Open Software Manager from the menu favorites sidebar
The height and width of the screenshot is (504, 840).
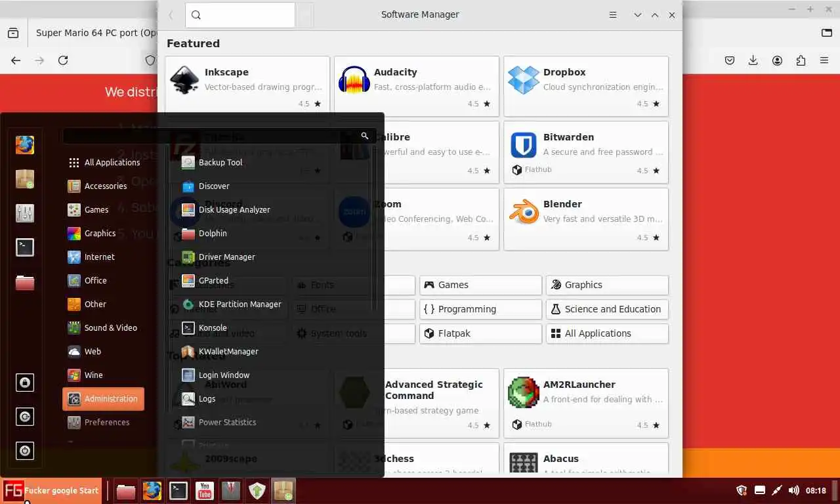coord(25,179)
